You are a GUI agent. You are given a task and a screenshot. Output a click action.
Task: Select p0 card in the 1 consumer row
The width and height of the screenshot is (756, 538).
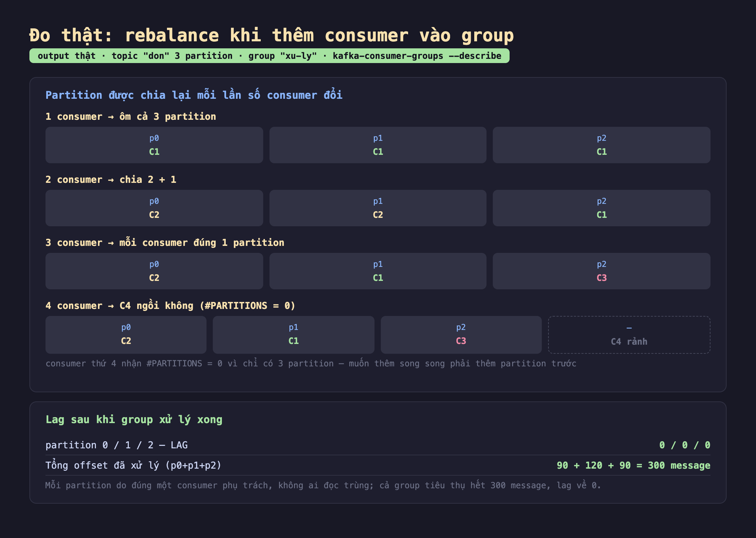coord(154,145)
